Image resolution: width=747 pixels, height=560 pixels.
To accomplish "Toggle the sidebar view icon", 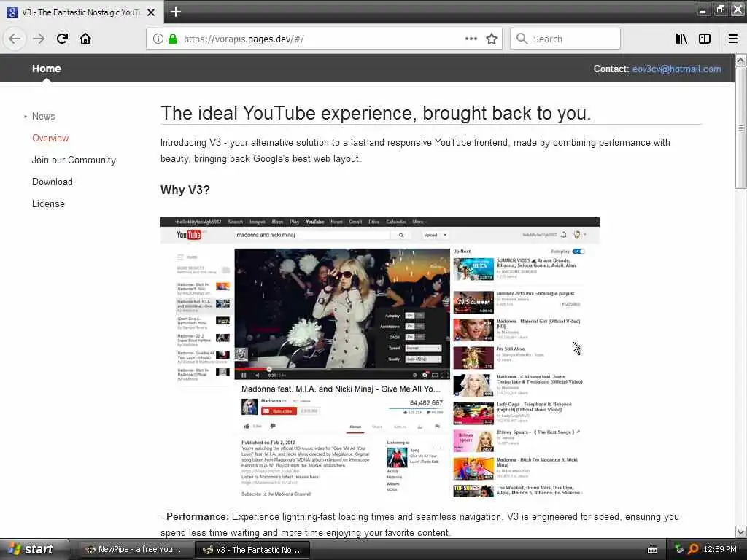I will click(x=705, y=39).
